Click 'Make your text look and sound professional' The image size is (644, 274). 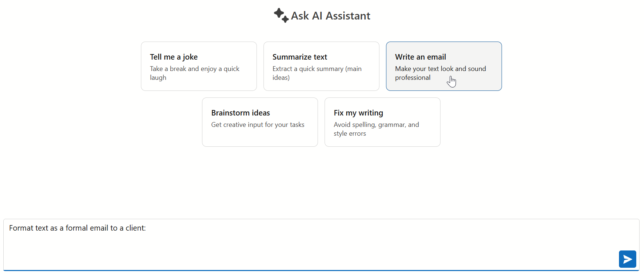coord(440,73)
